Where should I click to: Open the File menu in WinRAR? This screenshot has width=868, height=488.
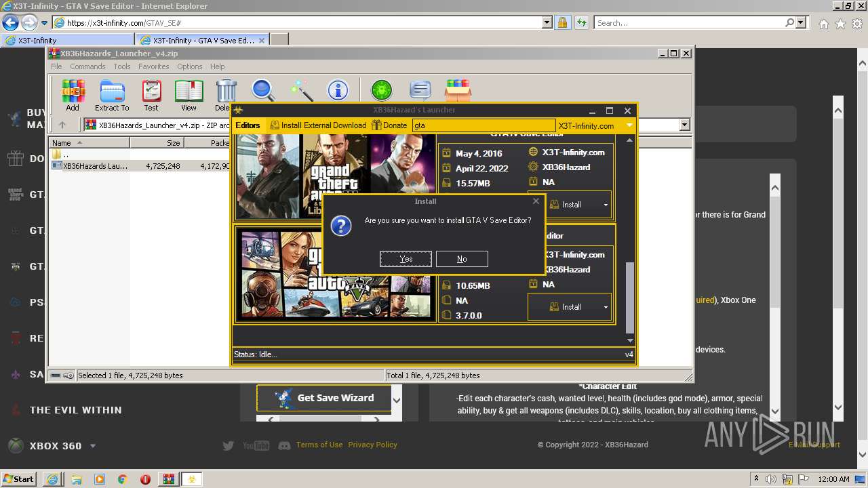click(56, 66)
